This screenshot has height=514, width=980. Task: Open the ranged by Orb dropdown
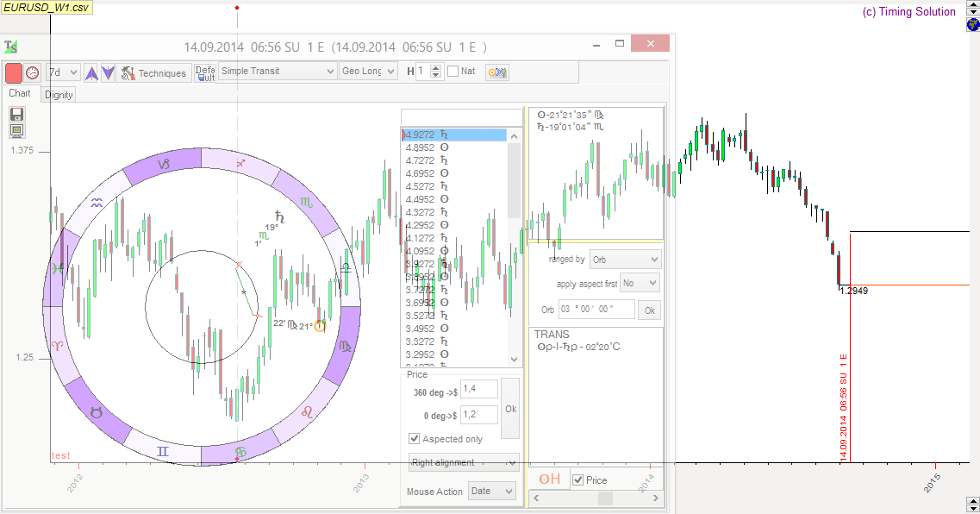[626, 259]
